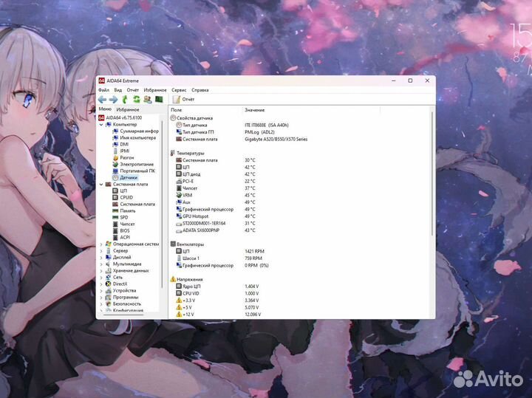Expand the Безопасность tree node
This screenshot has width=532, height=398.
click(x=101, y=304)
